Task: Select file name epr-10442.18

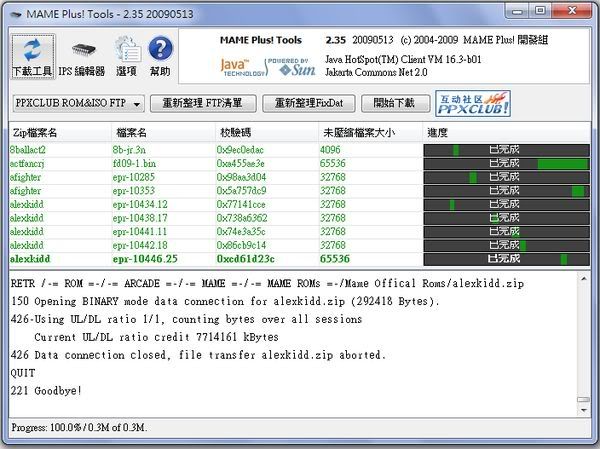Action: [140, 245]
